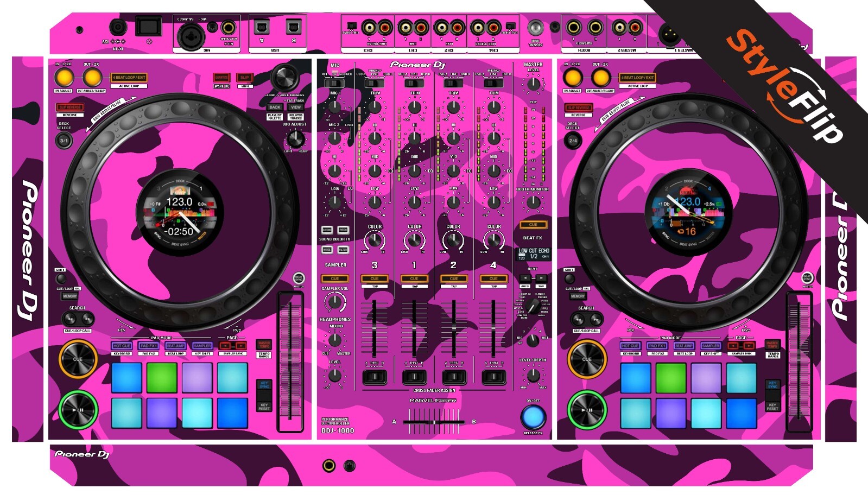Toggle channel 3 crossfader assign switch

coord(375,376)
